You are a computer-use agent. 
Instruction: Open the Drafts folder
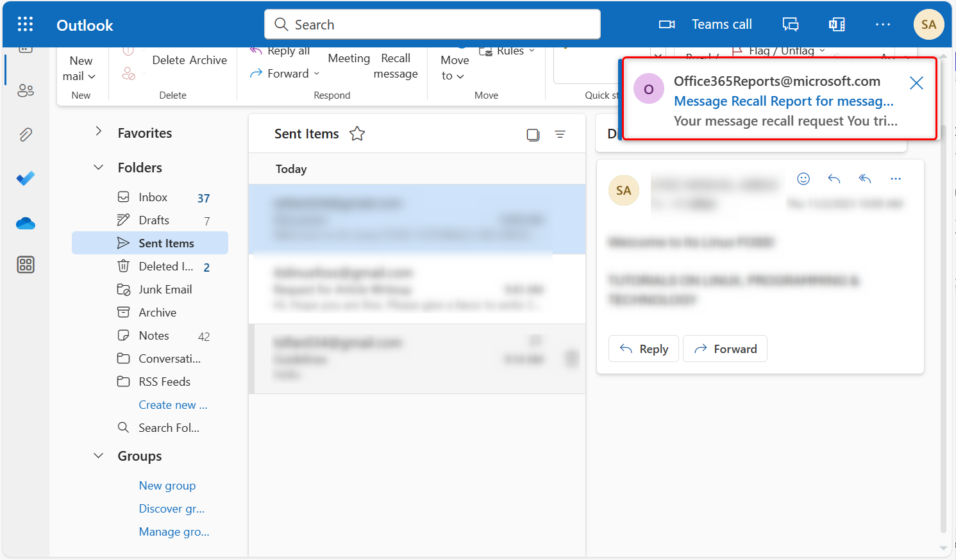(x=150, y=220)
